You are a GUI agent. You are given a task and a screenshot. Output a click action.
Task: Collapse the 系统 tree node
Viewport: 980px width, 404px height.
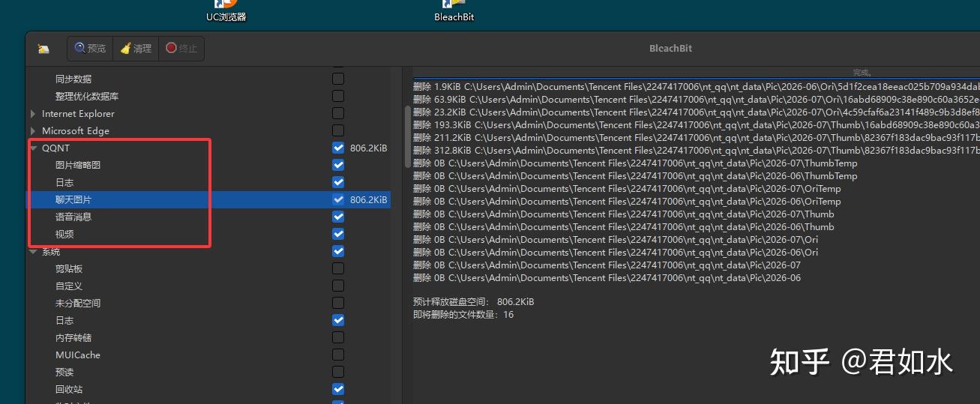(x=34, y=252)
